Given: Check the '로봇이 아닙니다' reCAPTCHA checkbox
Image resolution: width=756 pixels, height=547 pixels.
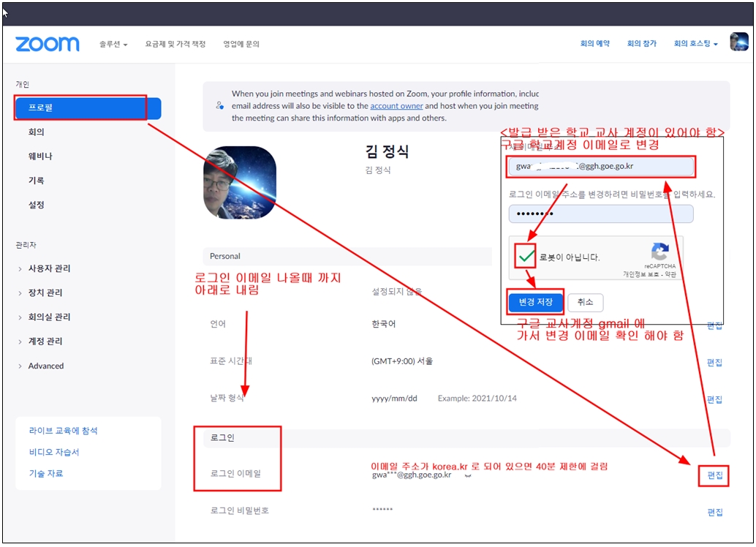Looking at the screenshot, I should (x=526, y=257).
